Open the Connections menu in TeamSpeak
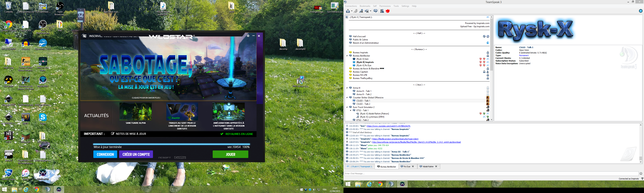 pos(351,6)
